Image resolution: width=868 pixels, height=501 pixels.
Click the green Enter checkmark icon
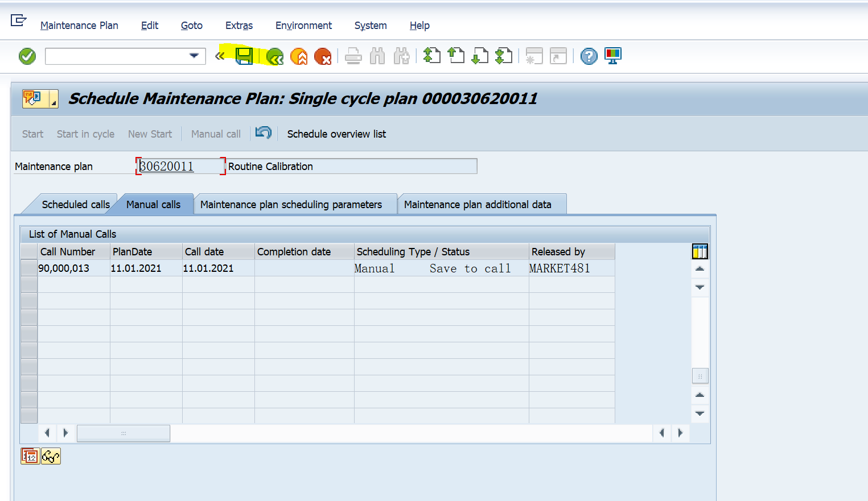[27, 56]
